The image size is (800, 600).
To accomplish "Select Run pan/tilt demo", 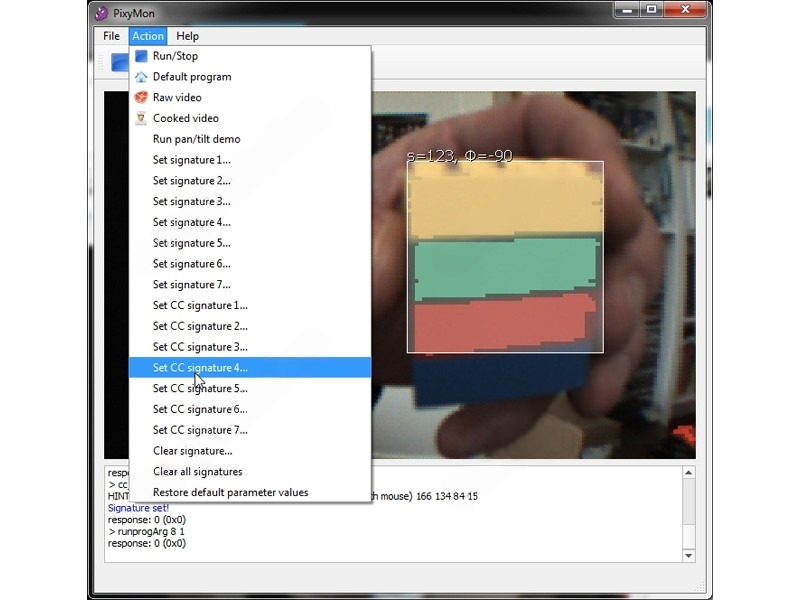I will point(196,139).
